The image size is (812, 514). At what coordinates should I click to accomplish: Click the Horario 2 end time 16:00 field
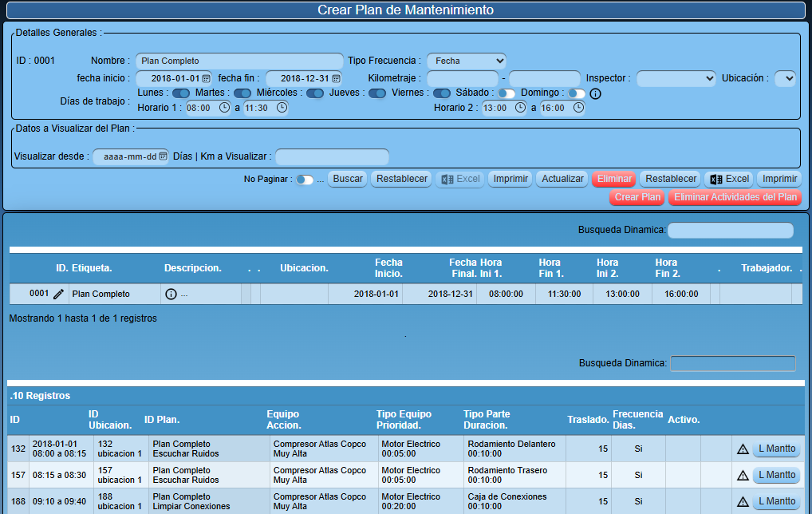tap(562, 108)
